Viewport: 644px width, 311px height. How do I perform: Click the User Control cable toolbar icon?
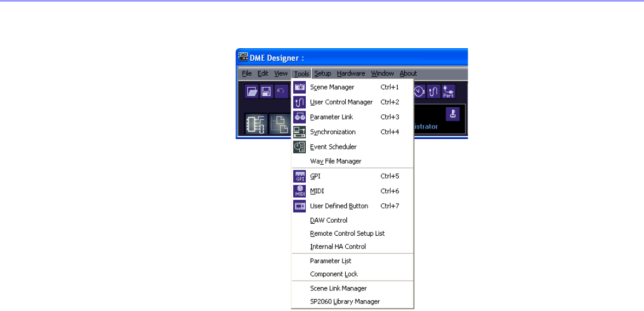[x=433, y=92]
